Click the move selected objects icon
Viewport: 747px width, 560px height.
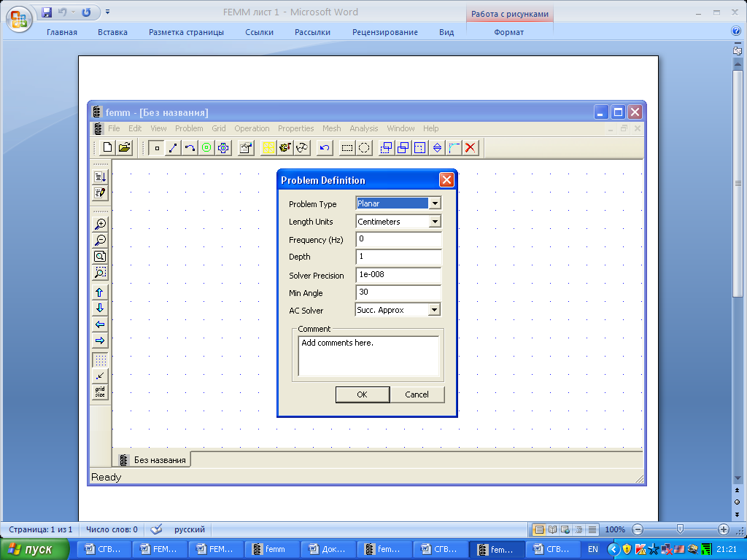coord(387,148)
